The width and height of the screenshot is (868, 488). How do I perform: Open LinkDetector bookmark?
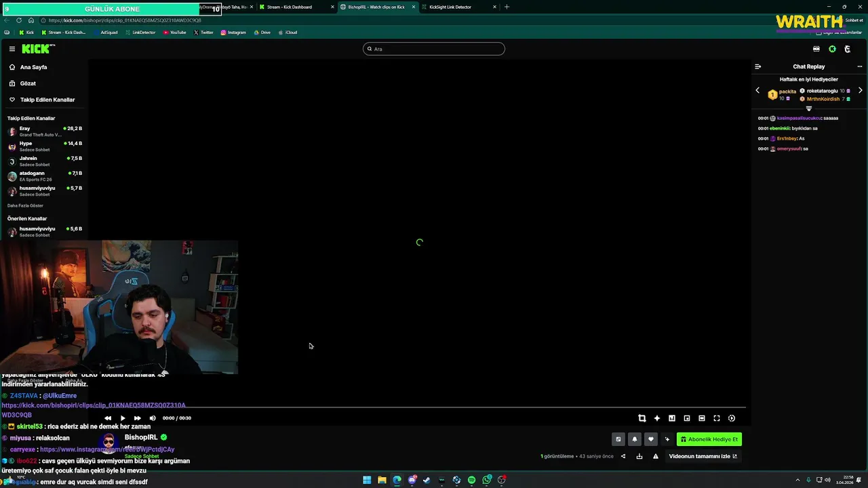[140, 33]
